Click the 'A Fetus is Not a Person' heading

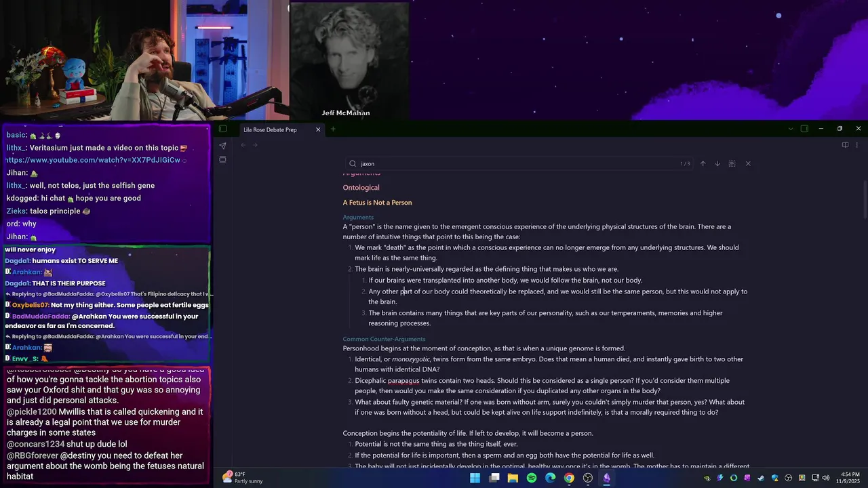377,203
